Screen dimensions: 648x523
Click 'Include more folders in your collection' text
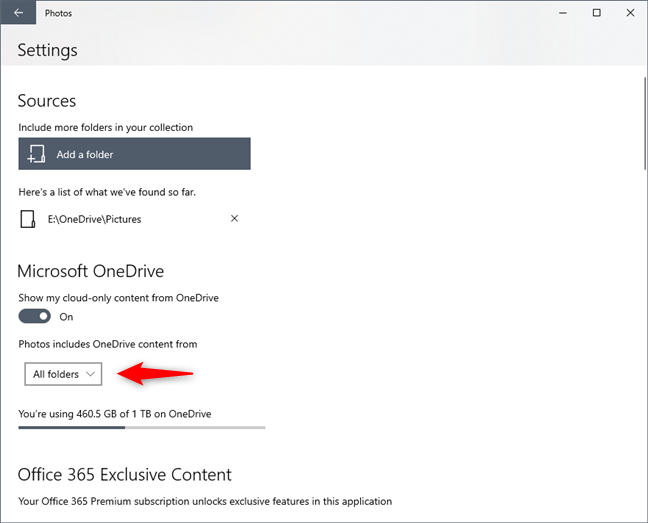pyautogui.click(x=105, y=127)
